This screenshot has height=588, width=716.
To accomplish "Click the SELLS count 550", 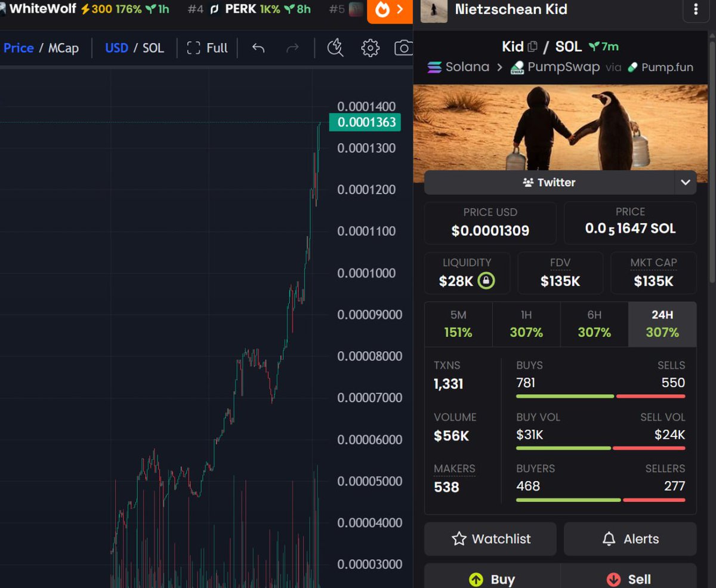I will [673, 383].
